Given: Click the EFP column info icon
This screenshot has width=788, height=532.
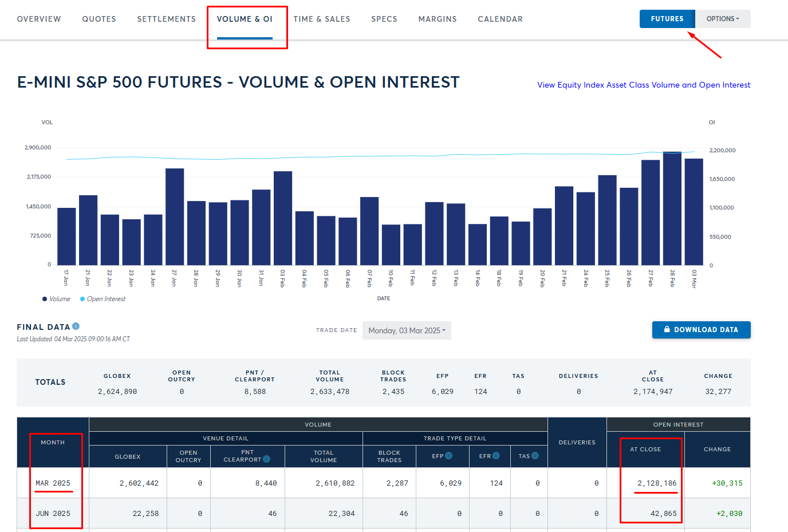Looking at the screenshot, I should [x=449, y=456].
